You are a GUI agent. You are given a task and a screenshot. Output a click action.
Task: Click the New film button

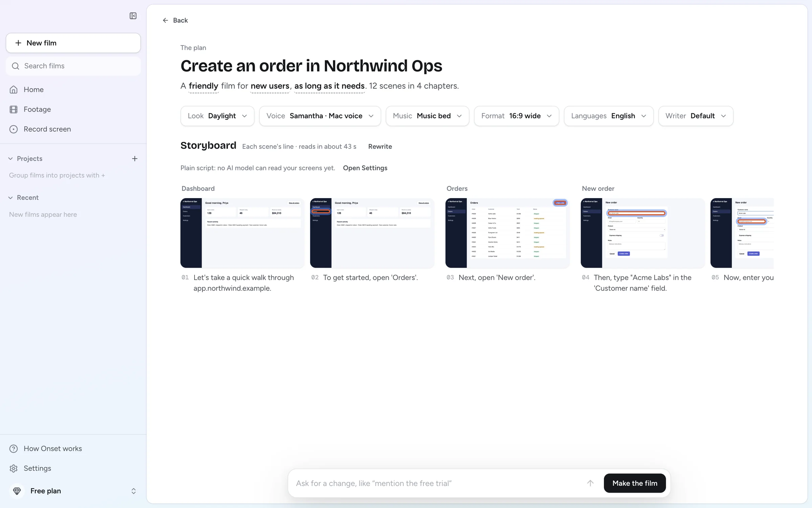point(73,43)
